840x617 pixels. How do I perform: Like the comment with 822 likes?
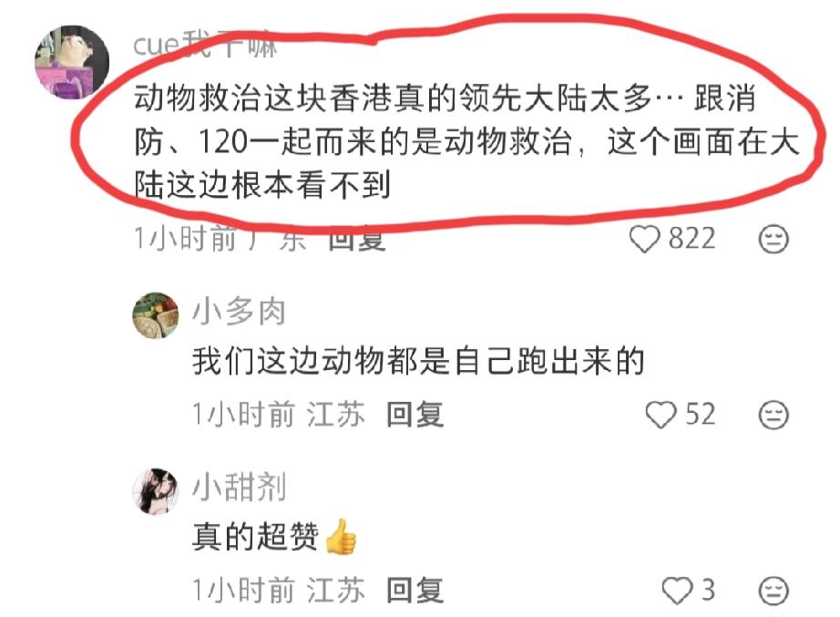[x=644, y=239]
